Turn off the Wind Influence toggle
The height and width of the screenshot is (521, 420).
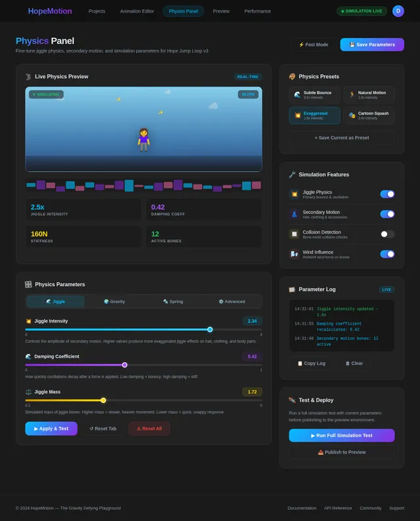[387, 254]
